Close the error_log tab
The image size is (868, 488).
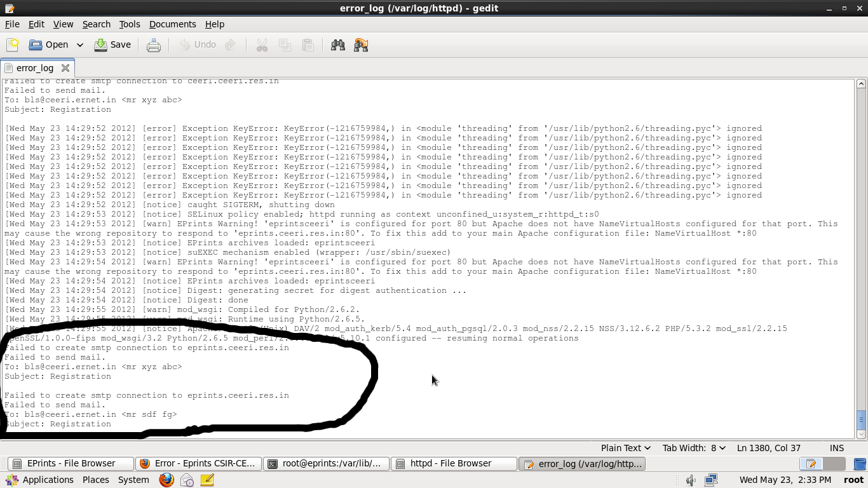[x=65, y=68]
